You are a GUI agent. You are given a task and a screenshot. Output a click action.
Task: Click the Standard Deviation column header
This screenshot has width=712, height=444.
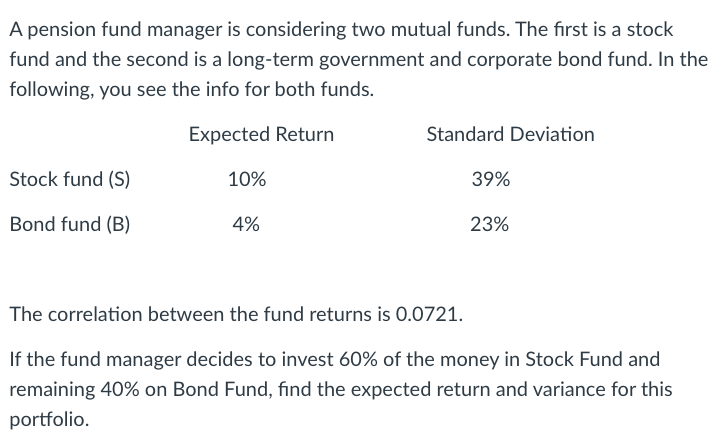pyautogui.click(x=510, y=135)
